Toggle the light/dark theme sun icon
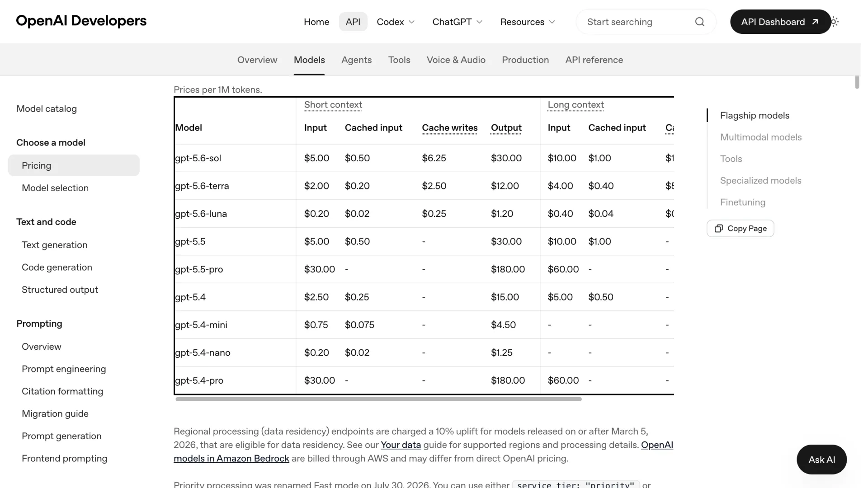868x488 pixels. (x=835, y=22)
